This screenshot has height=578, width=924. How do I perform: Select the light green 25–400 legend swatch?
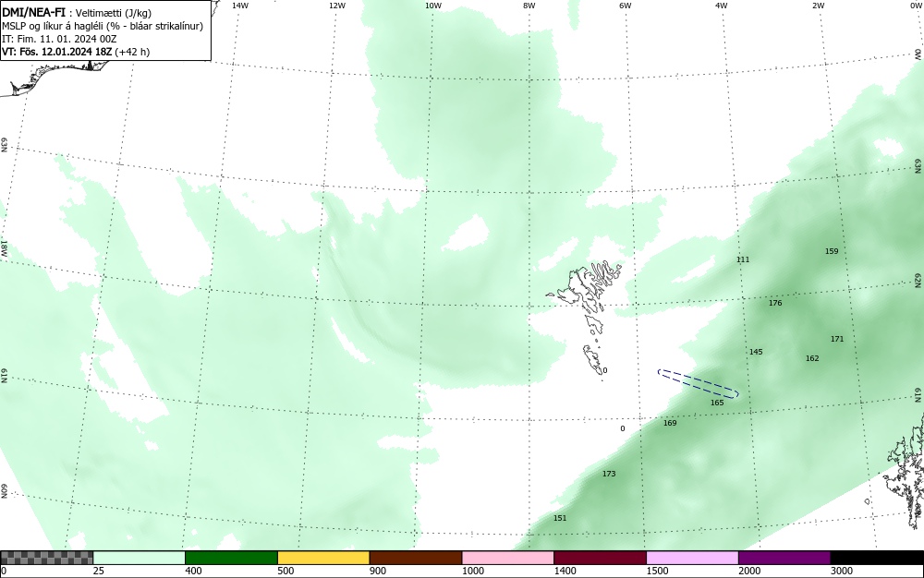pos(140,558)
